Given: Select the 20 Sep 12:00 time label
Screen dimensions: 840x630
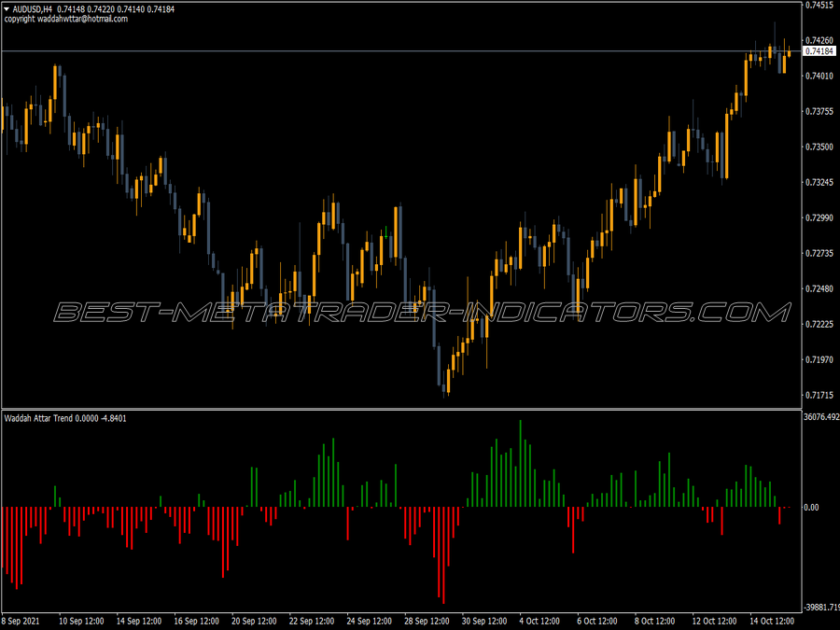Looking at the screenshot, I should click(x=254, y=621).
